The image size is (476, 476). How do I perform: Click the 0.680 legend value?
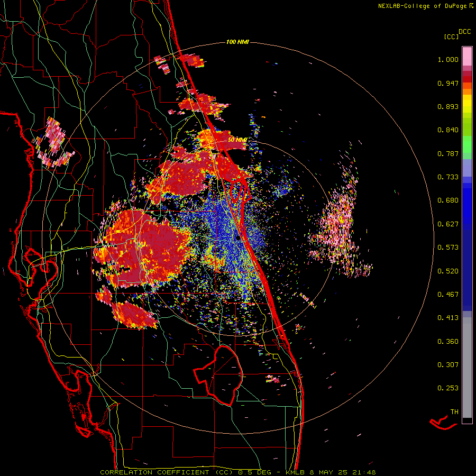[x=448, y=200]
